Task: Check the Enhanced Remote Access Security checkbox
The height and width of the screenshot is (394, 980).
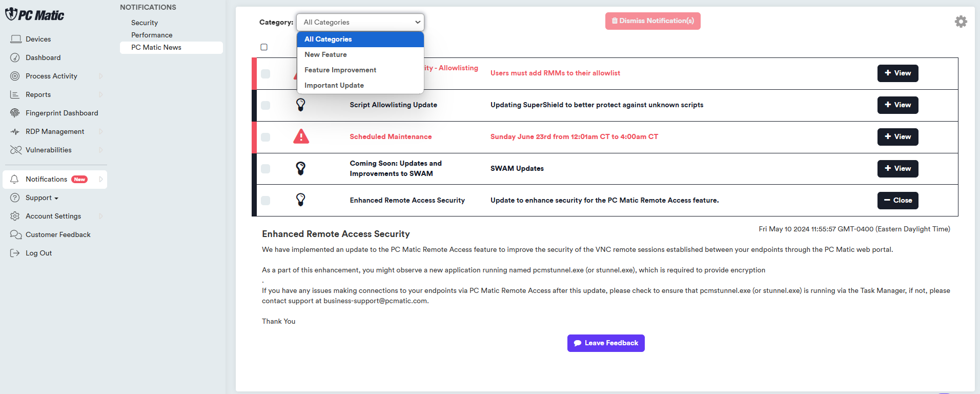Action: click(266, 201)
